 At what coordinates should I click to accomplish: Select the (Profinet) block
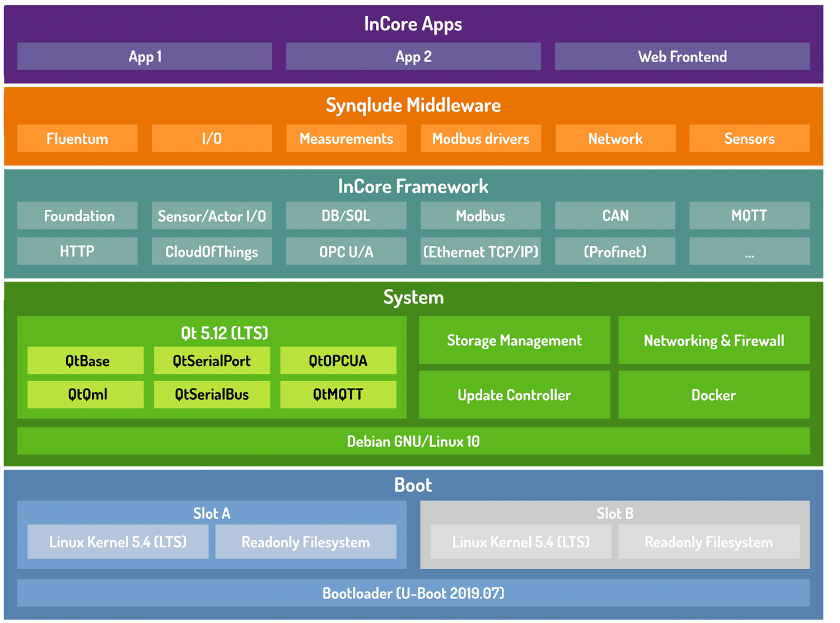coord(615,251)
